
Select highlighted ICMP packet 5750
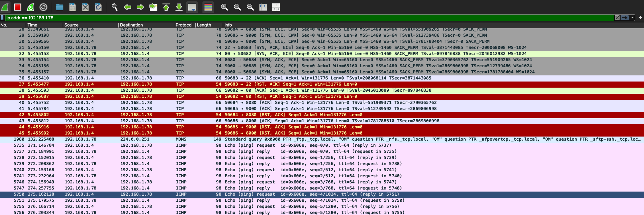pyautogui.click(x=322, y=194)
